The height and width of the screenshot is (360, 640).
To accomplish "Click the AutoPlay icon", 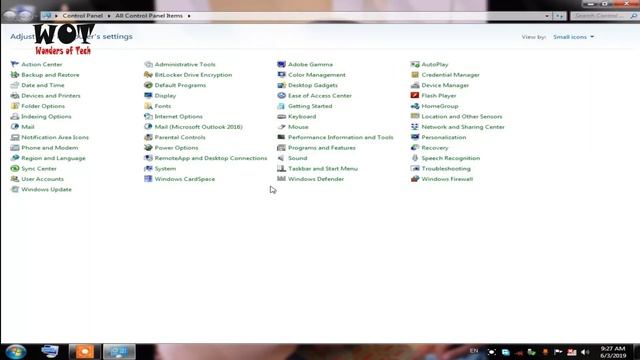I will coord(415,64).
